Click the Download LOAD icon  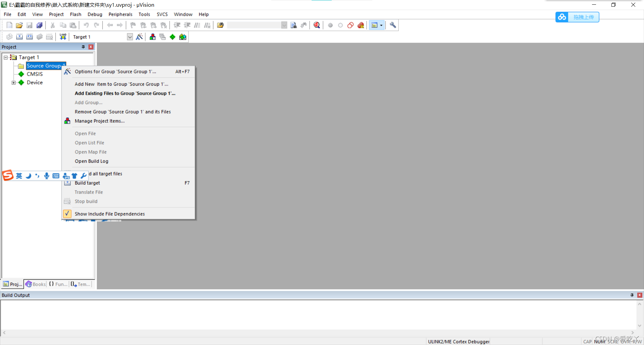[x=63, y=37]
